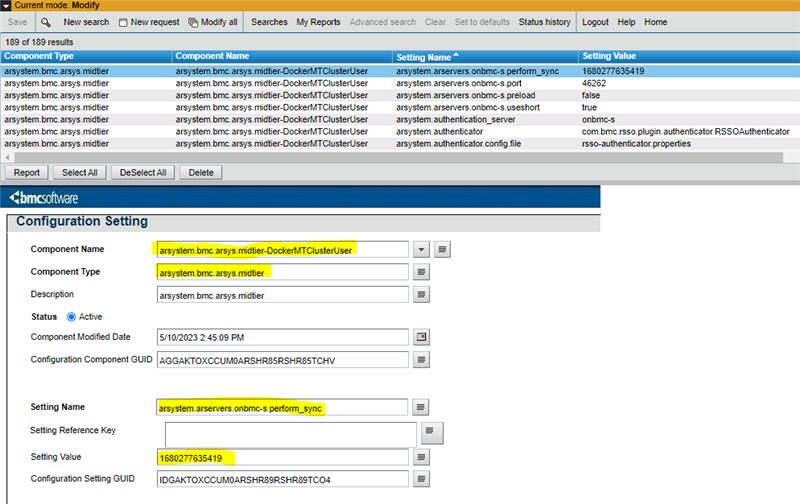This screenshot has width=800, height=504.
Task: Expand the Component Name dropdown arrow
Action: click(422, 249)
